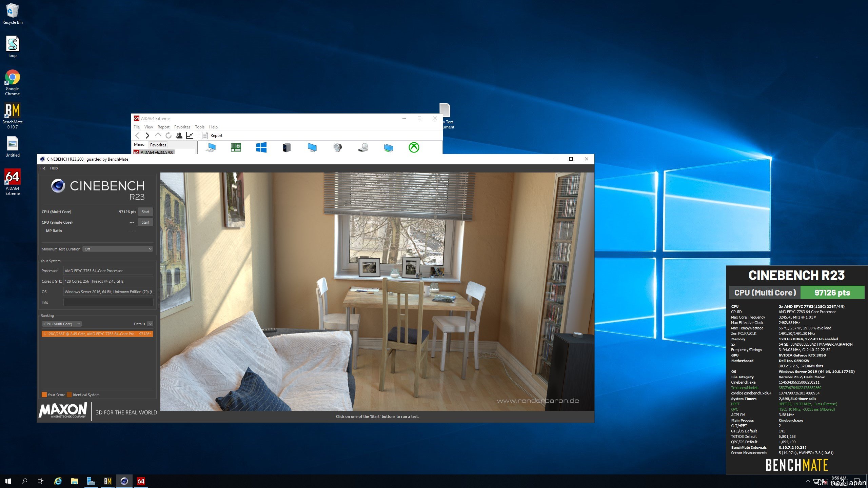This screenshot has width=868, height=488.
Task: Start the CPU (Single Core) test
Action: tap(145, 222)
